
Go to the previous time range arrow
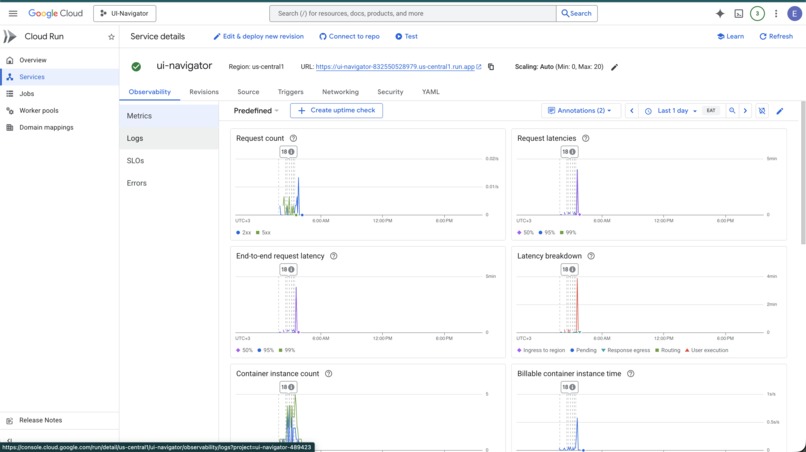pos(632,111)
